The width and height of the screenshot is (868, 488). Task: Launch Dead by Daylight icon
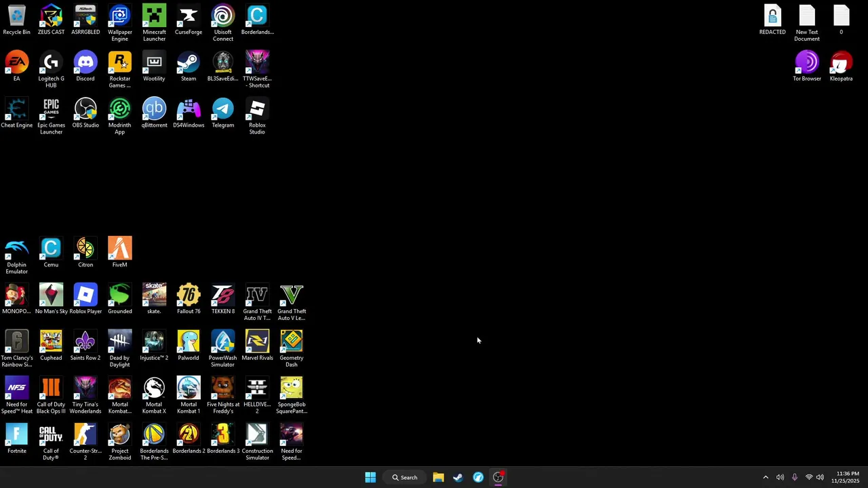pyautogui.click(x=120, y=350)
